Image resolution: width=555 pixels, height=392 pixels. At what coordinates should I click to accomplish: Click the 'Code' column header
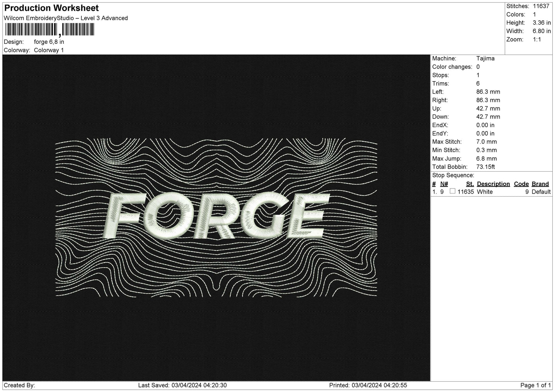pos(521,184)
